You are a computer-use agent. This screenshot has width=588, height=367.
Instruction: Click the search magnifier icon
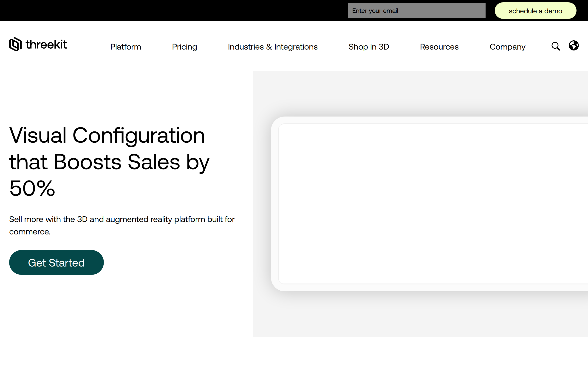point(555,46)
